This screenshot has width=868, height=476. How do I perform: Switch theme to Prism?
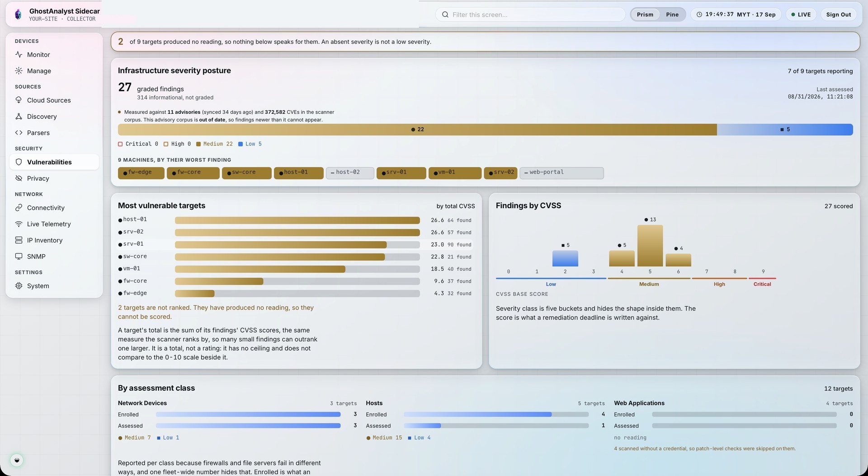tap(645, 14)
